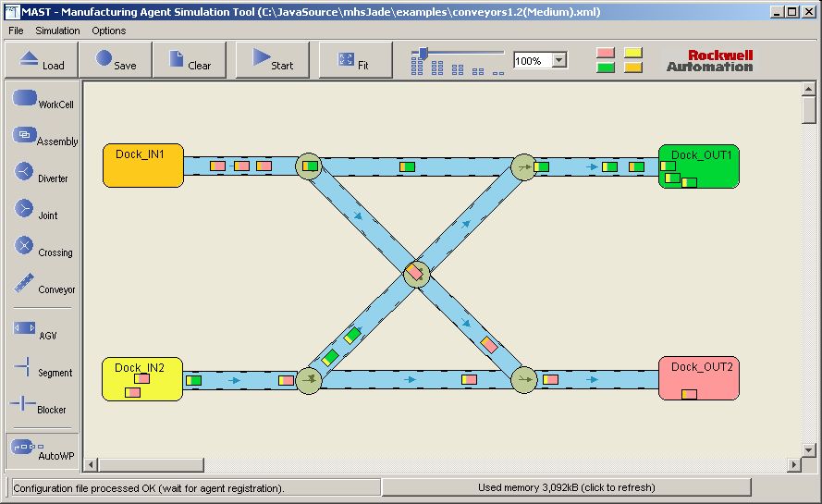The width and height of the screenshot is (822, 504).
Task: Click the workpiece on the central crossing
Action: pyautogui.click(x=414, y=272)
